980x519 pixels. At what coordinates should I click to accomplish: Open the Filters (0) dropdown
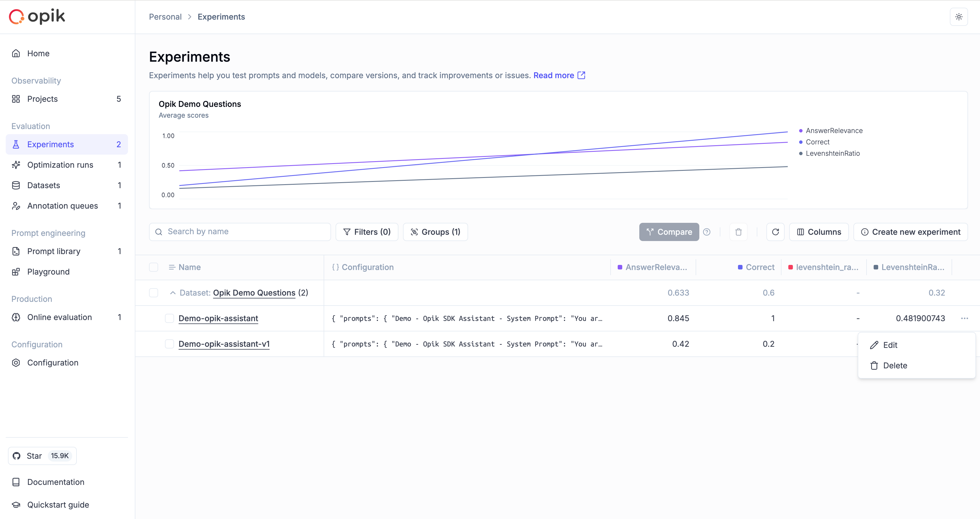(x=367, y=232)
